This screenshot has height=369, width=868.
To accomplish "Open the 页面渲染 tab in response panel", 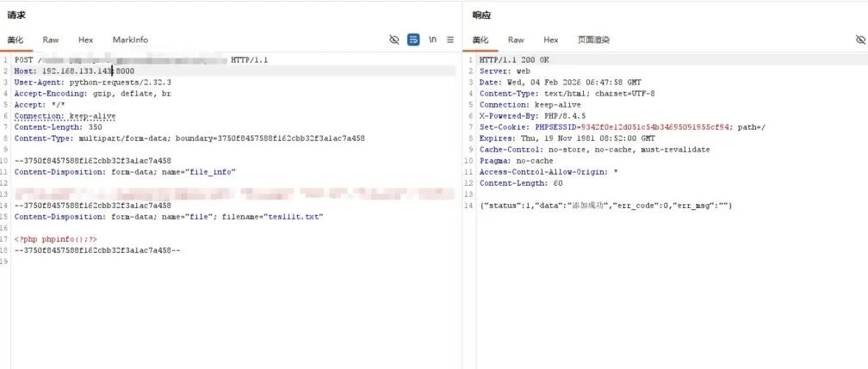I will click(x=593, y=40).
